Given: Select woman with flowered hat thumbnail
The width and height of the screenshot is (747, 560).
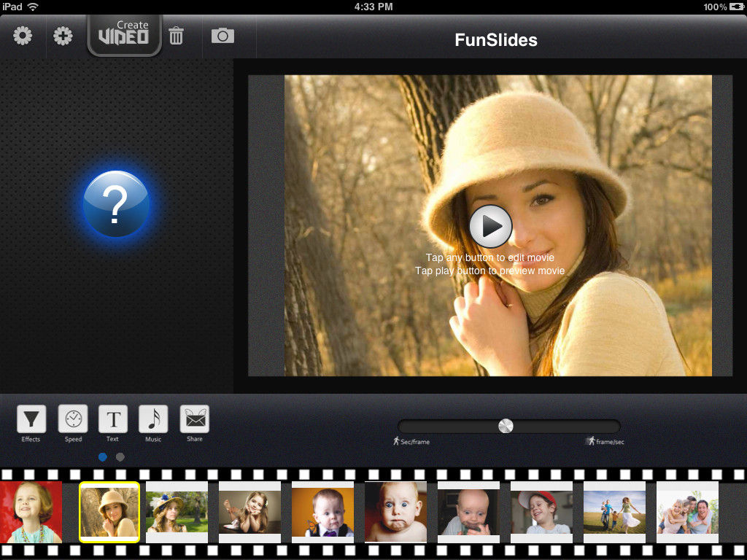Looking at the screenshot, I should (177, 512).
